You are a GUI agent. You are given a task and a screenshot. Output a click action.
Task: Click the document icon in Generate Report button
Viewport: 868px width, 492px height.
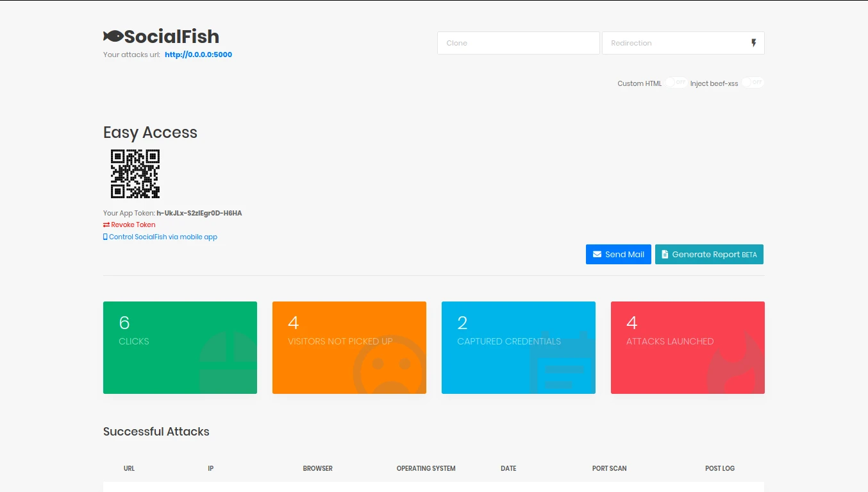point(665,254)
